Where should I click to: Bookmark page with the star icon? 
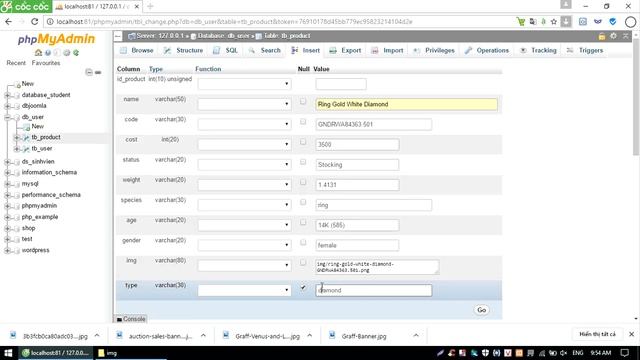coord(554,22)
